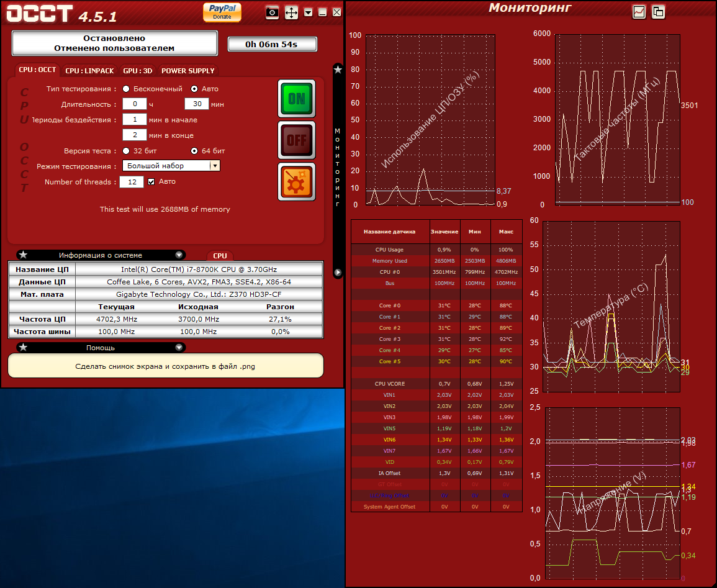Click the Number of threads field
The image size is (717, 588).
coord(132,182)
